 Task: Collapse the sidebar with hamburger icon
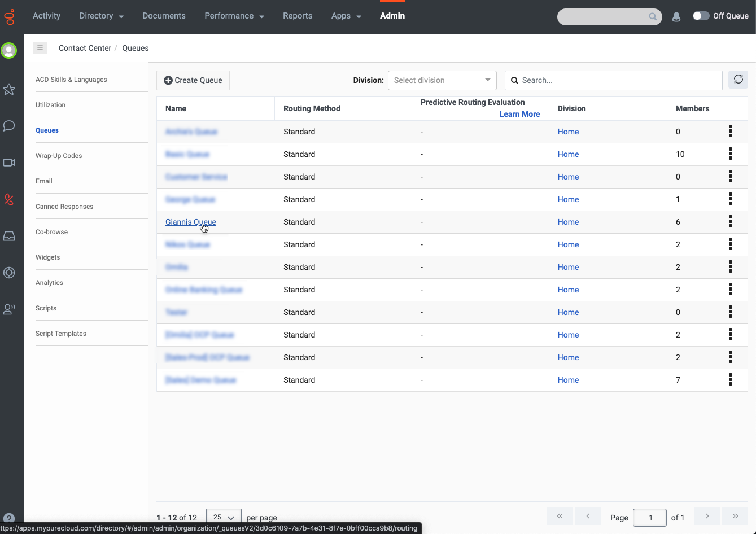pyautogui.click(x=40, y=48)
